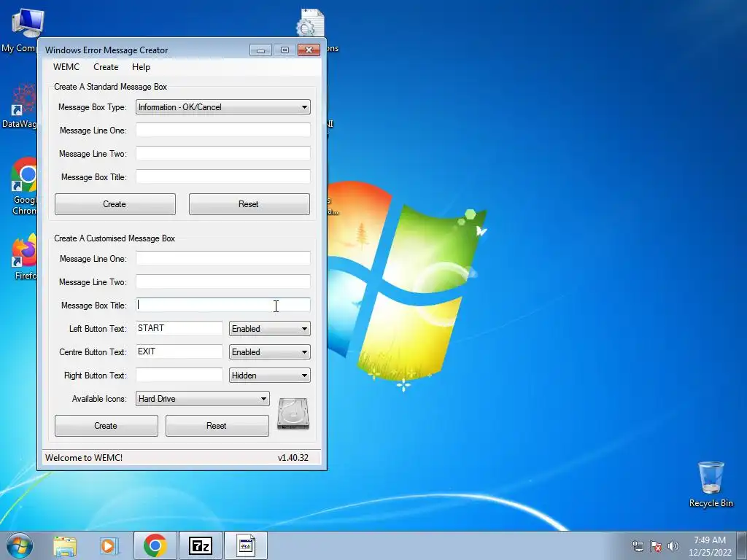Click Create in the Standard Message Box section
Image resolution: width=747 pixels, height=560 pixels.
pyautogui.click(x=115, y=204)
